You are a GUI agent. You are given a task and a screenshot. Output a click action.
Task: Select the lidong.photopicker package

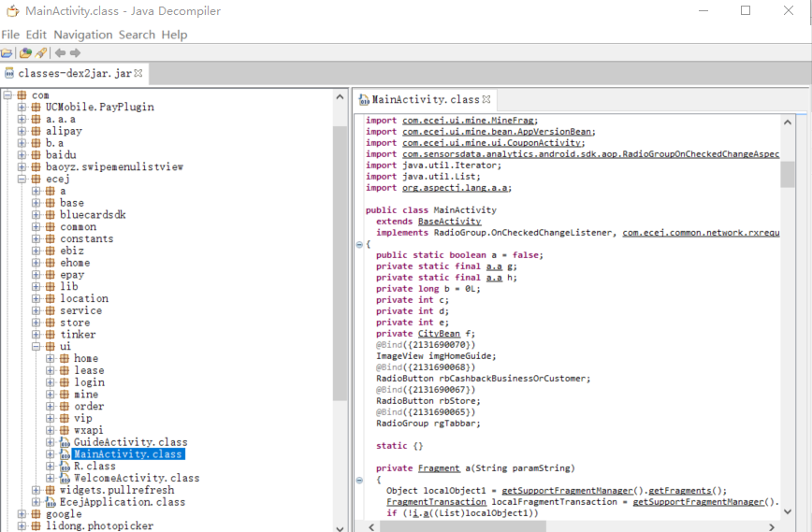coord(99,525)
